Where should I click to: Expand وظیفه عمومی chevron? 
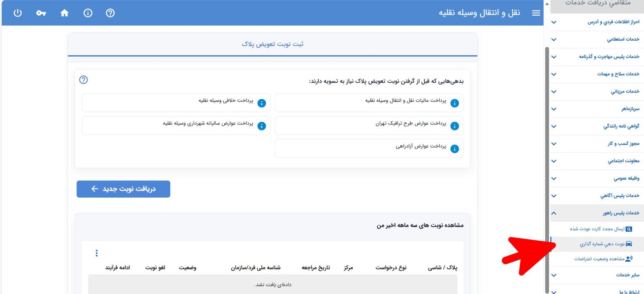tap(554, 179)
